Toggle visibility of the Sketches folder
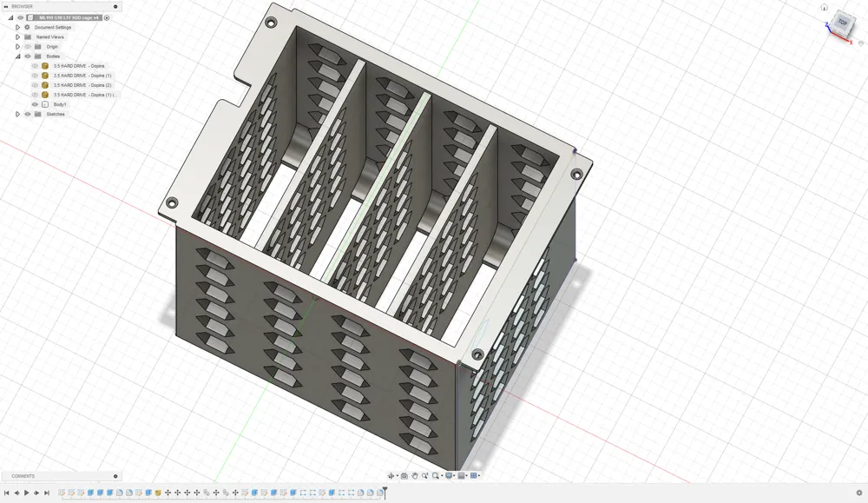 pos(28,114)
